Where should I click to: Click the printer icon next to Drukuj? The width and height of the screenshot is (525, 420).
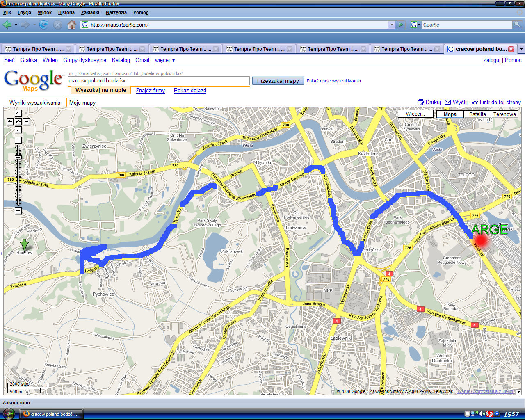pyautogui.click(x=420, y=102)
